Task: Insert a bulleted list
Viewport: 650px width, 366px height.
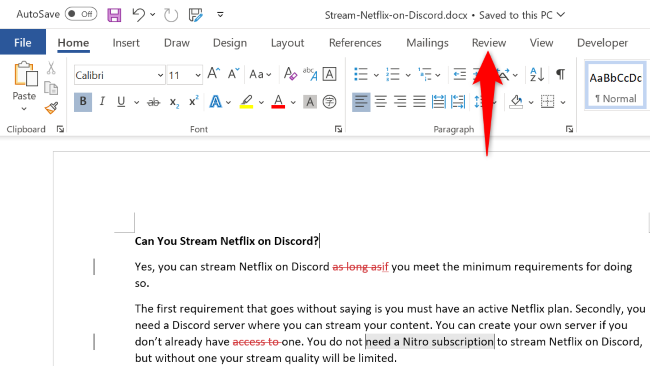Action: coord(361,74)
